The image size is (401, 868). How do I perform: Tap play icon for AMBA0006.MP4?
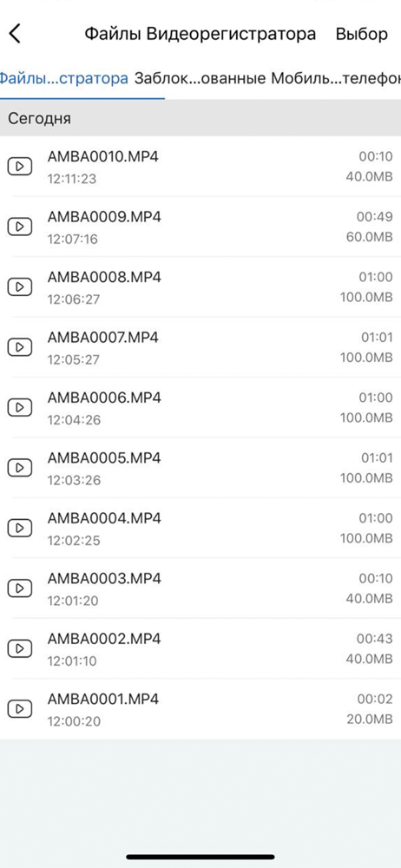pyautogui.click(x=19, y=407)
